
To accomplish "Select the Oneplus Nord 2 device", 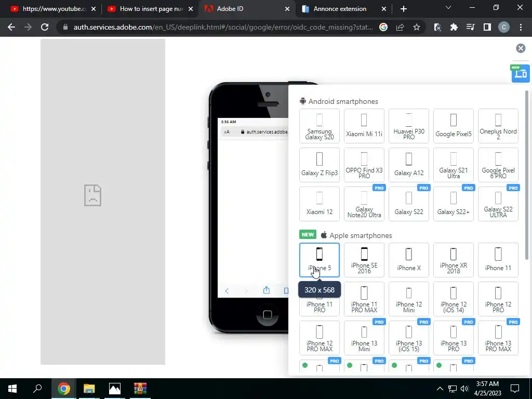I will click(498, 126).
